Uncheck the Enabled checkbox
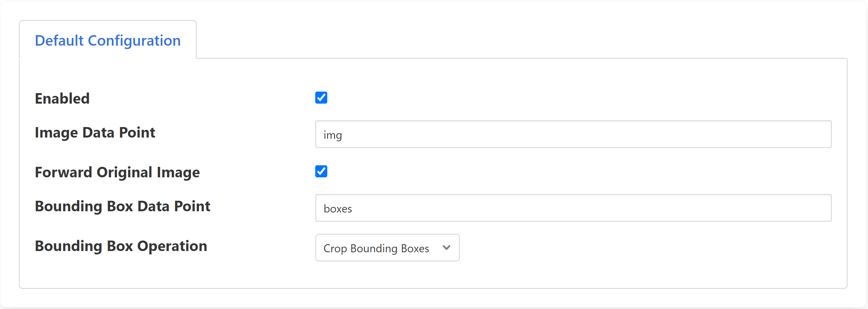This screenshot has width=868, height=309. [321, 98]
